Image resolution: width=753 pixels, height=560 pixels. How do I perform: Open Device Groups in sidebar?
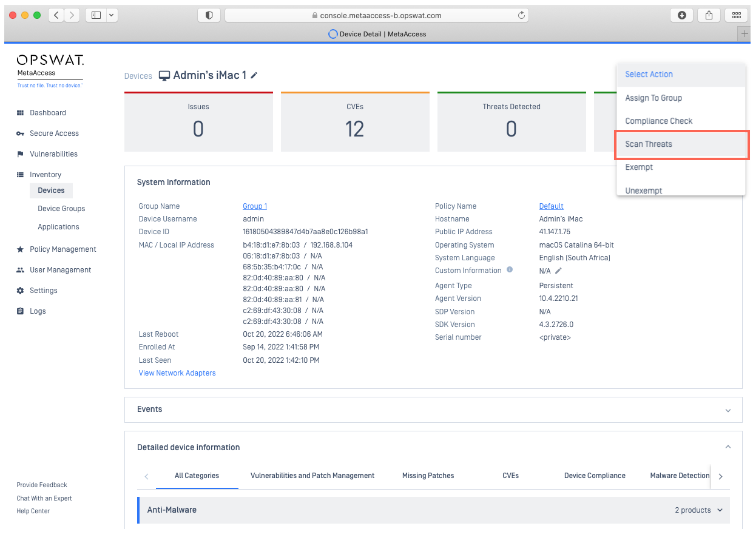[x=61, y=209]
